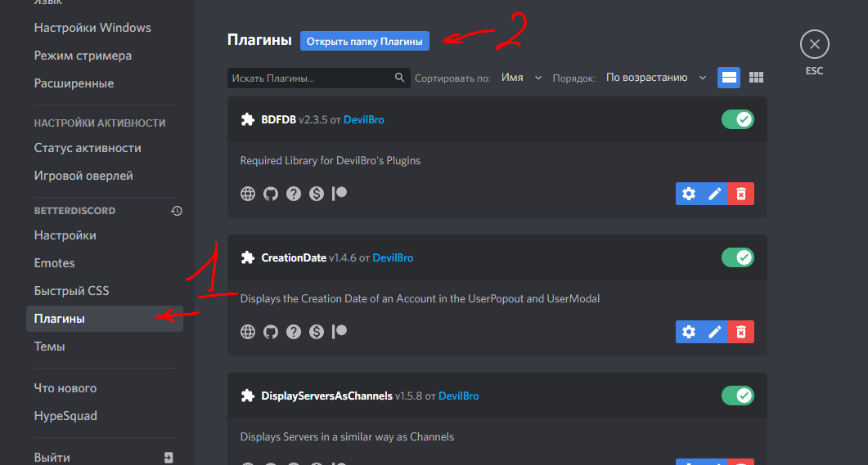Screen dimensions: 868x465
Task: Open BDFDB website globe icon
Action: click(x=247, y=194)
